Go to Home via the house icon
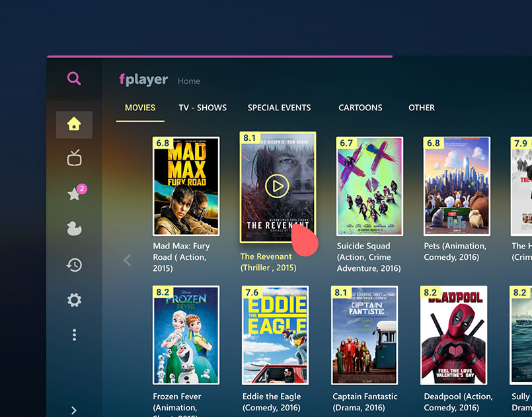 (74, 124)
